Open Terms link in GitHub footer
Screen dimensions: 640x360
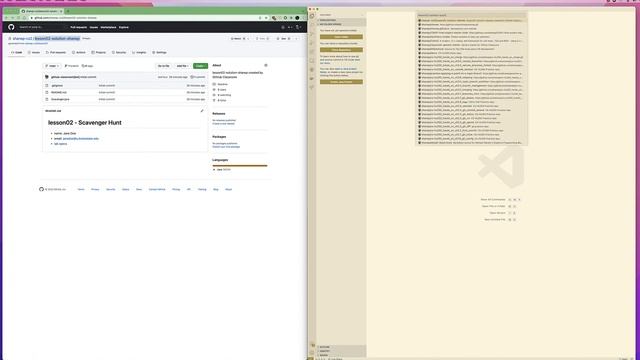81,189
